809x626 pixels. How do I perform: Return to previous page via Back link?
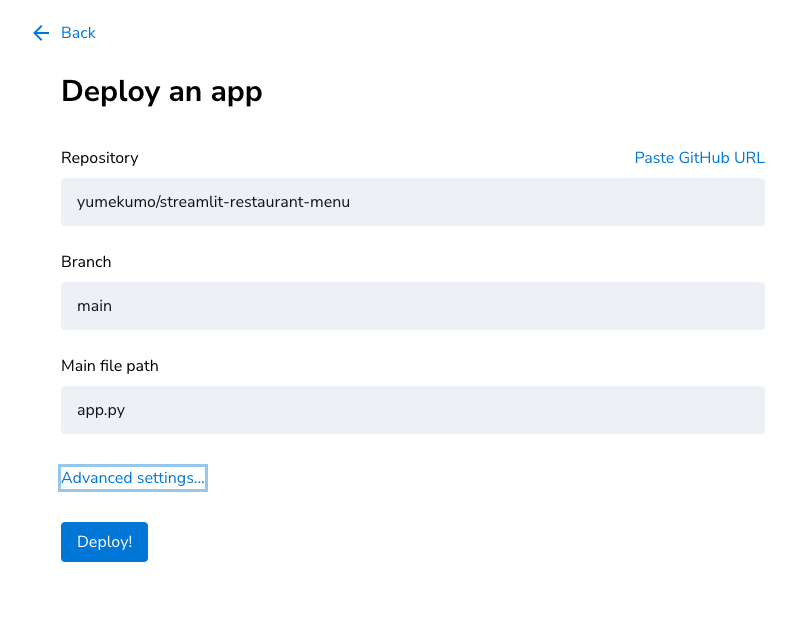pyautogui.click(x=78, y=33)
